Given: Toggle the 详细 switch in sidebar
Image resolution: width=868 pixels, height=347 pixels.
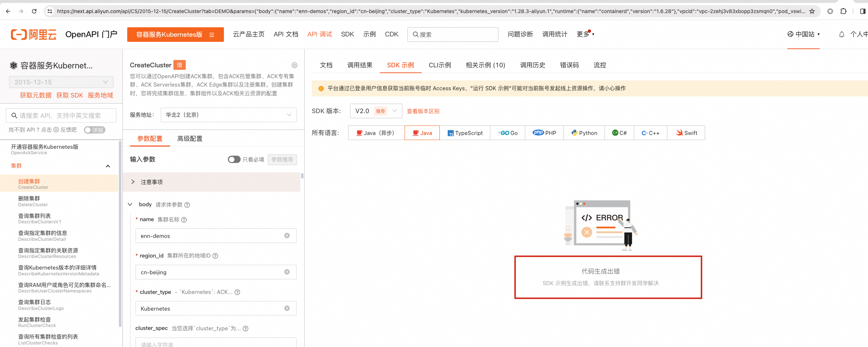Looking at the screenshot, I should point(95,130).
